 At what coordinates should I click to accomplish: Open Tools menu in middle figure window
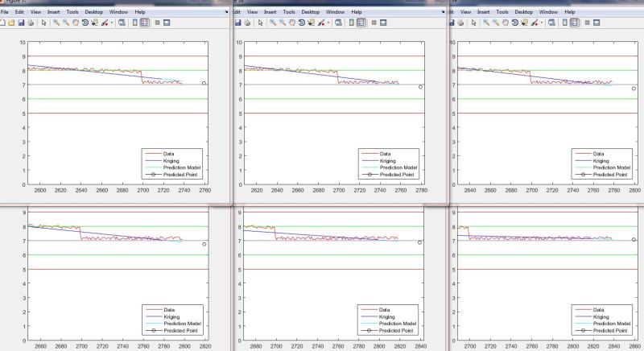pos(289,12)
